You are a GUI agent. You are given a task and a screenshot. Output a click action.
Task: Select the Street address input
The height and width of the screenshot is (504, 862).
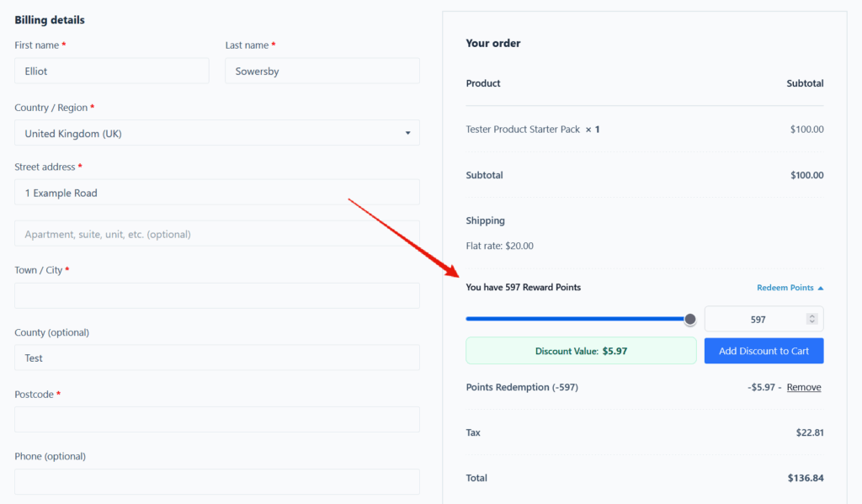pos(216,193)
